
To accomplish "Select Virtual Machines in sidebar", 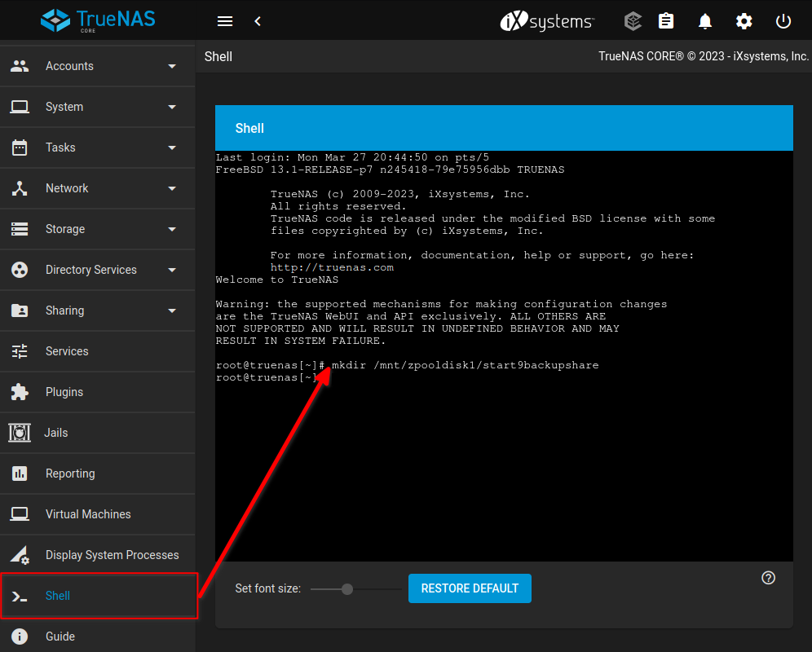I will coord(88,514).
